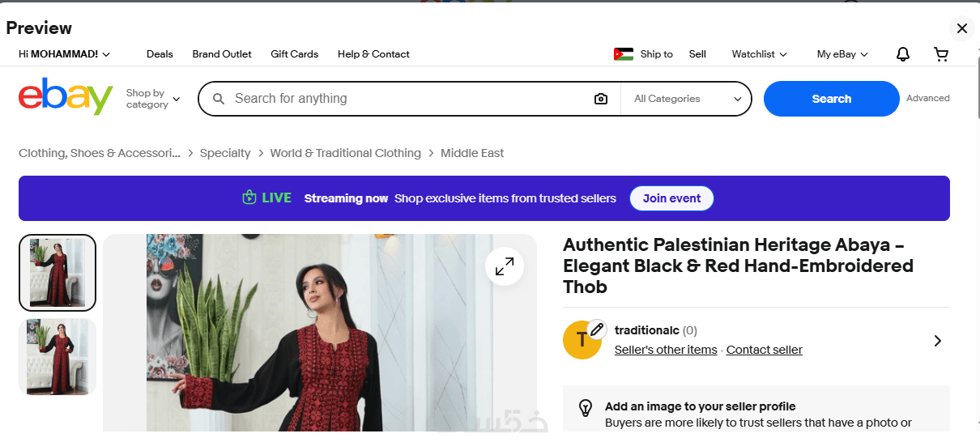
Task: Click the Join event button
Action: pyautogui.click(x=671, y=198)
